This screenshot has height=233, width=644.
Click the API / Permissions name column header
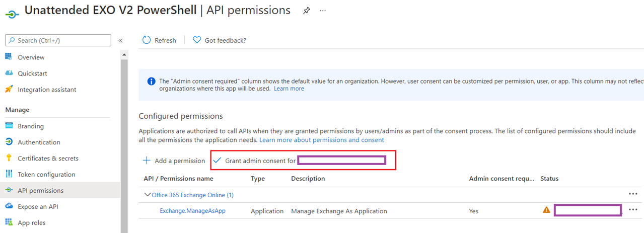tap(178, 179)
